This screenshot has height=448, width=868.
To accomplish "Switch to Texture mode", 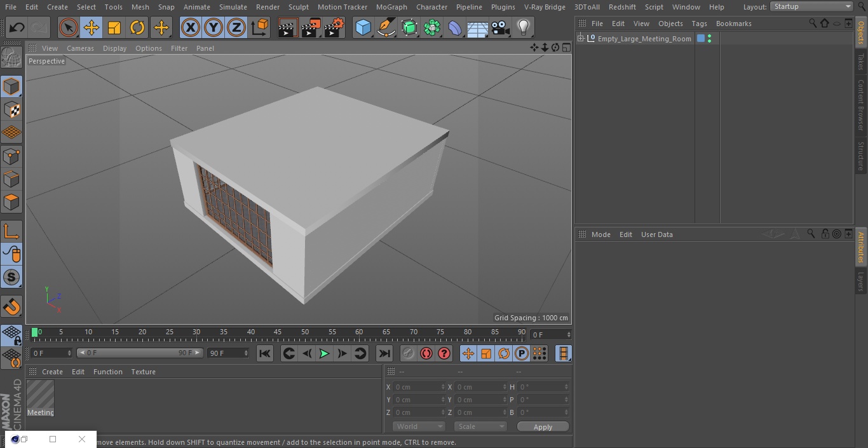I will click(x=11, y=110).
